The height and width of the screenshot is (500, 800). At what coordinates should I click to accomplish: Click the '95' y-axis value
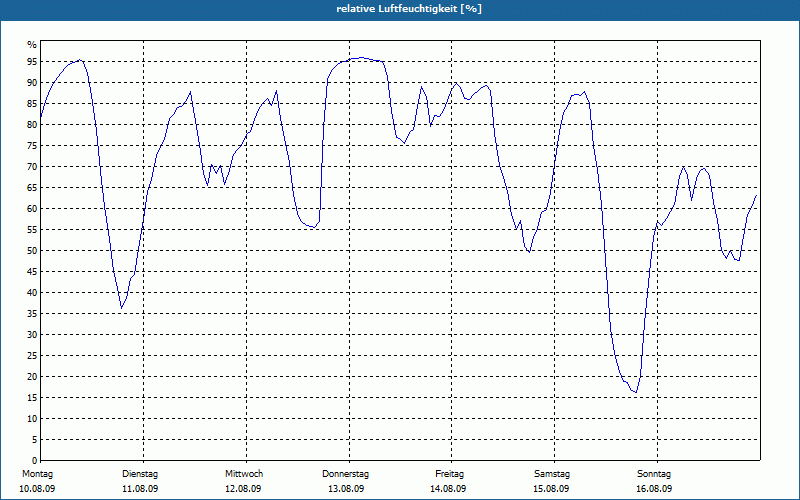[32, 62]
